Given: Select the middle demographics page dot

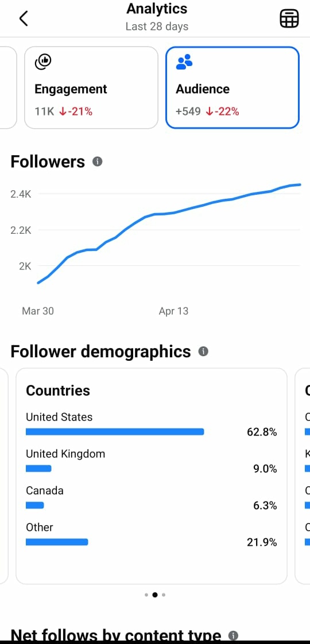Looking at the screenshot, I should click(155, 594).
